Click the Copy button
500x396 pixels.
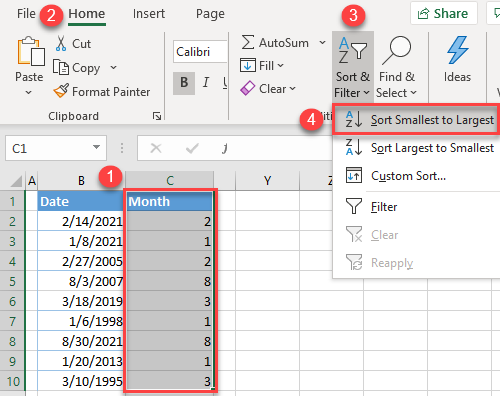(x=76, y=68)
